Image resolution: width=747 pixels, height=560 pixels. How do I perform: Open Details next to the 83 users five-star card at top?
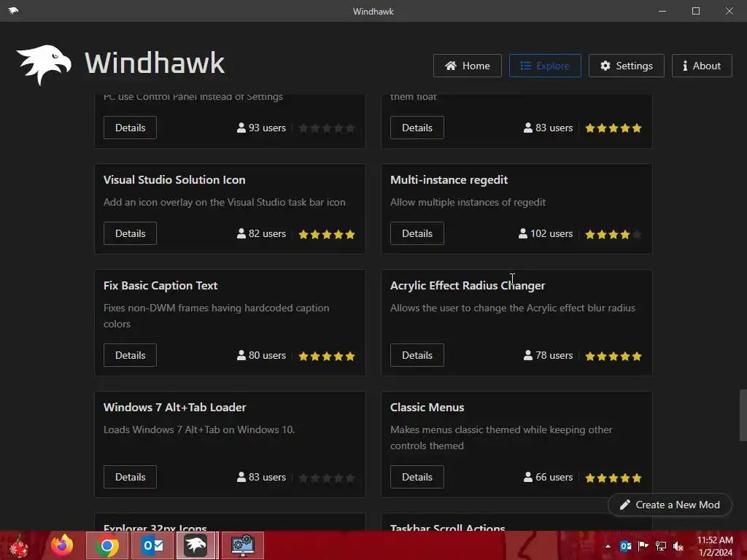(417, 128)
